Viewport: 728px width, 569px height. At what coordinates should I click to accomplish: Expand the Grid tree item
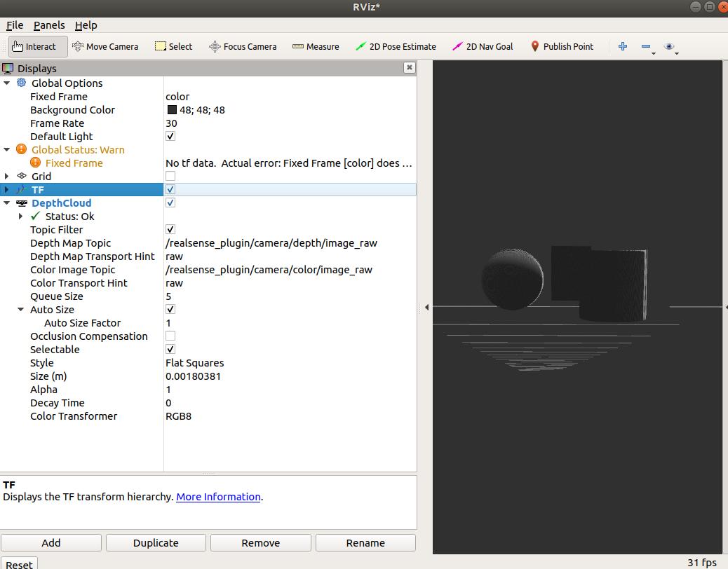(7, 176)
